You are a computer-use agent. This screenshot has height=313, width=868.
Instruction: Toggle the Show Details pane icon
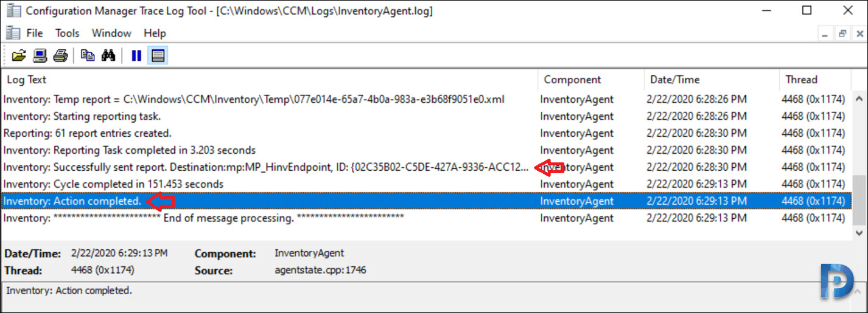pyautogui.click(x=158, y=56)
